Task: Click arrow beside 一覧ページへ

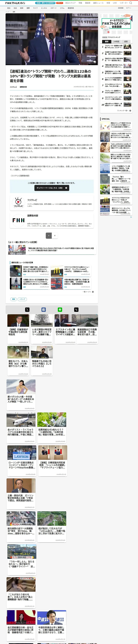Action: [93, 292]
